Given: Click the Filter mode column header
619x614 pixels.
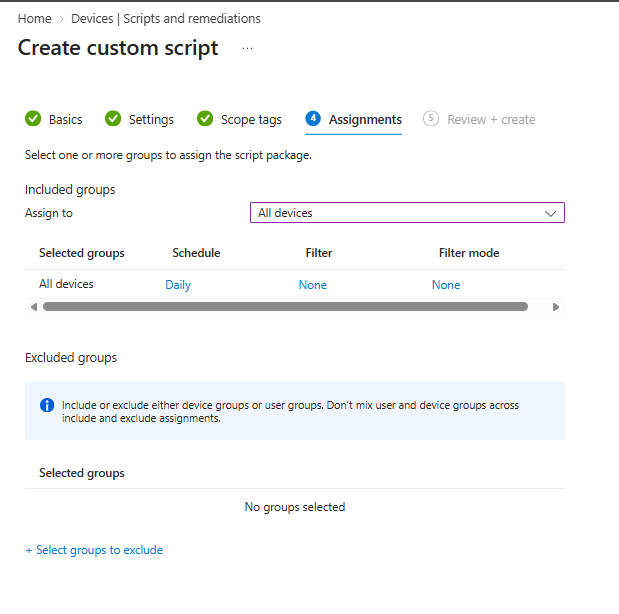Looking at the screenshot, I should [469, 253].
